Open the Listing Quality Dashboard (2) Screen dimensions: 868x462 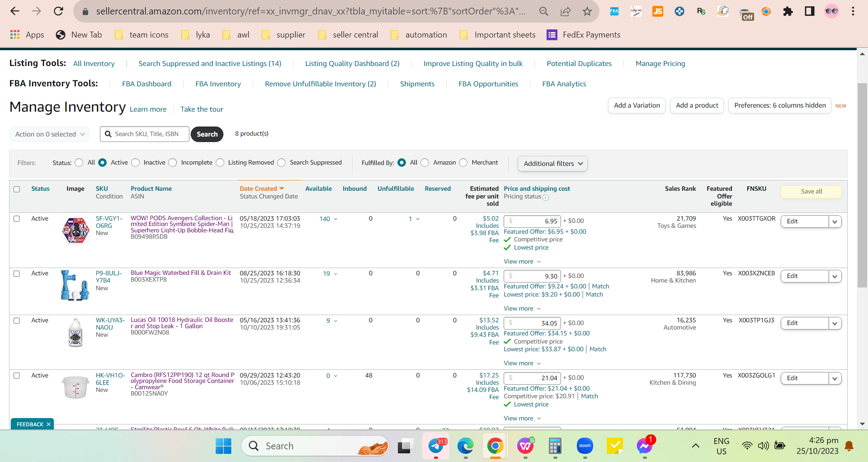pos(352,64)
